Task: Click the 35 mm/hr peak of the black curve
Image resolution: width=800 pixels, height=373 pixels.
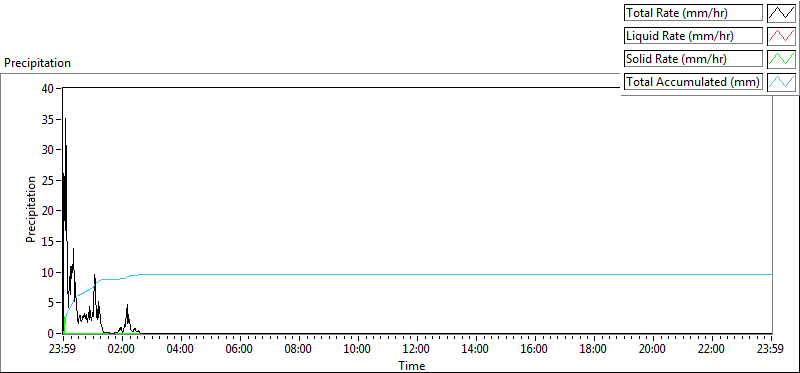Action: [x=65, y=118]
